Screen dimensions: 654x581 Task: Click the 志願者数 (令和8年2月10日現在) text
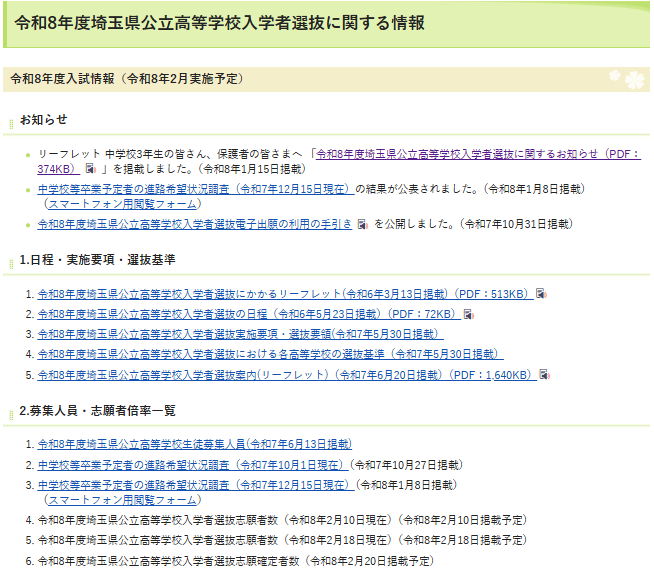point(282,521)
